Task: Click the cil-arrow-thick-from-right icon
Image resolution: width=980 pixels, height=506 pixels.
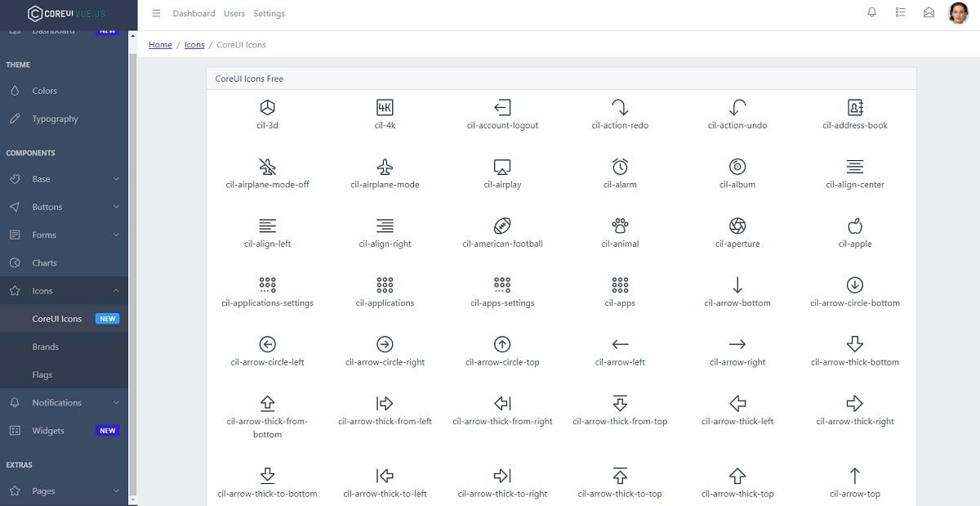Action: [x=502, y=403]
